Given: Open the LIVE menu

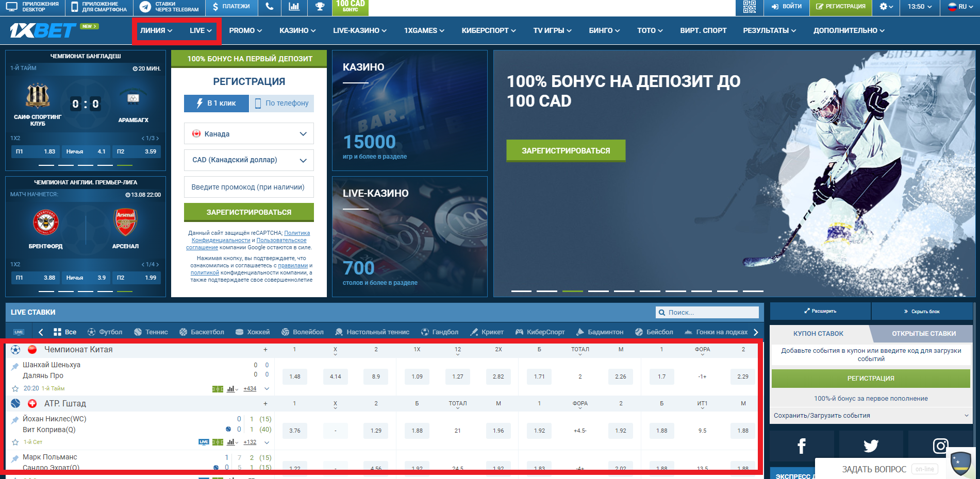Looking at the screenshot, I should coord(201,31).
